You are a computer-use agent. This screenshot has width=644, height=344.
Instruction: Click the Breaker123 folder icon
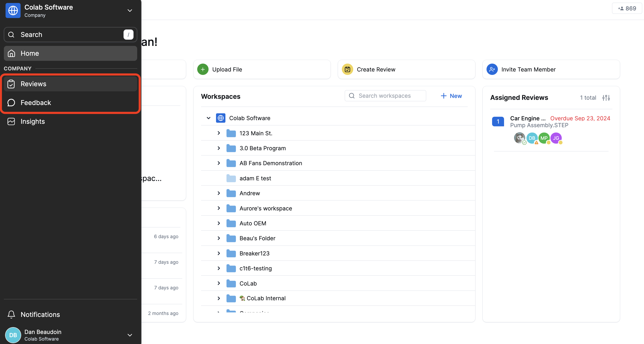[231, 253]
